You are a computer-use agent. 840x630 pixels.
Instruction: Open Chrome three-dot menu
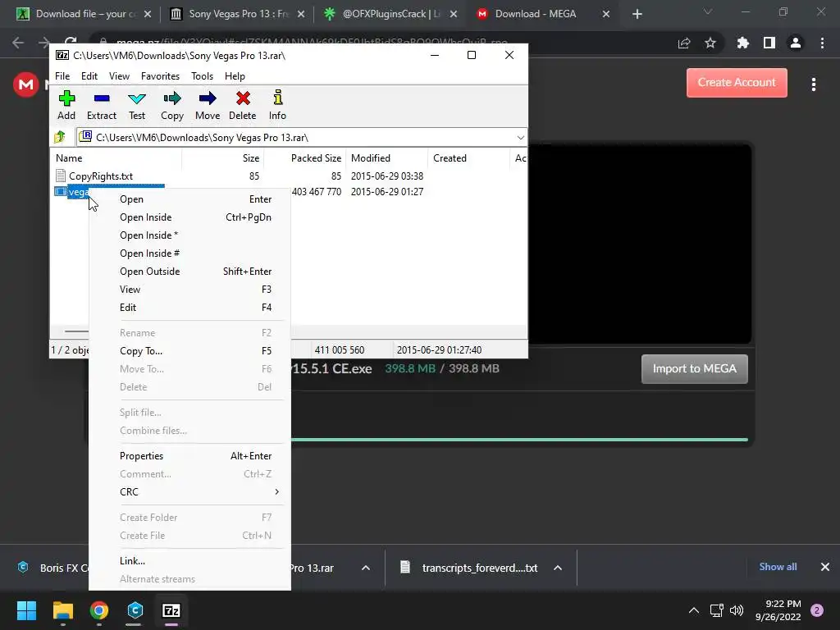pos(822,43)
